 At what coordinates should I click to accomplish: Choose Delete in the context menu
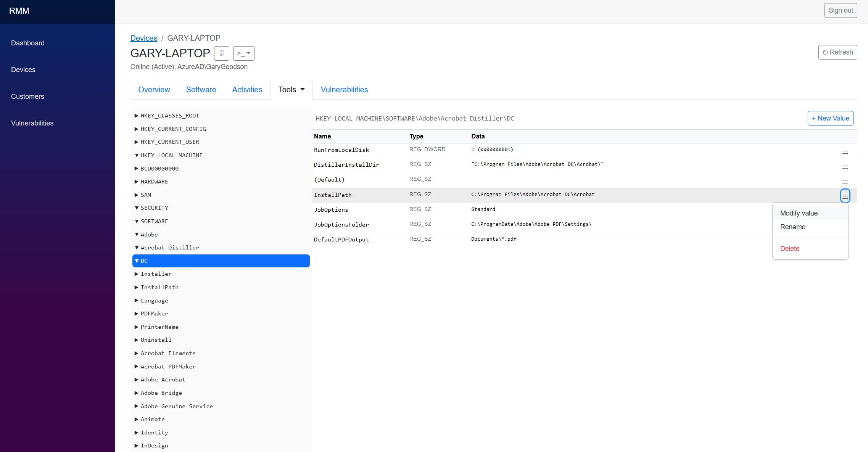pos(790,248)
